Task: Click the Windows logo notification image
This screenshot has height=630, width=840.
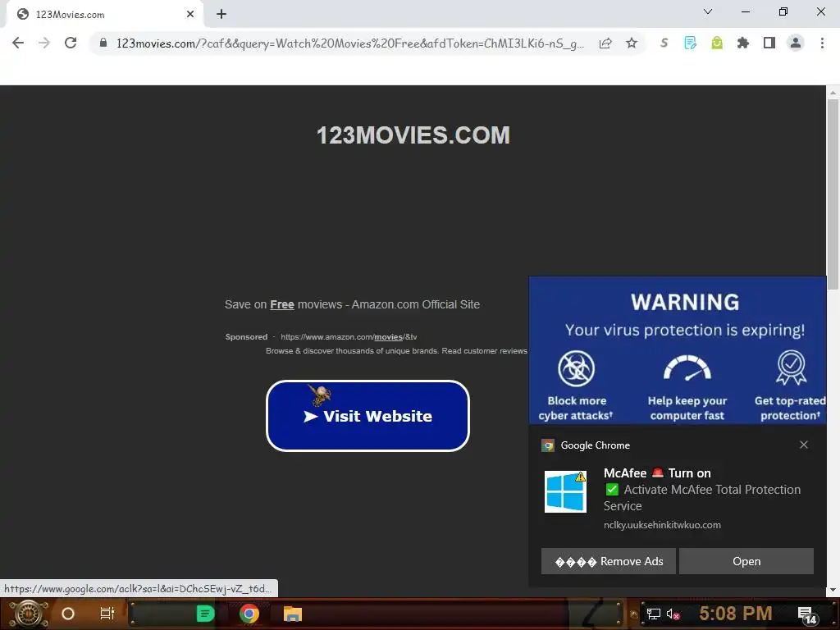Action: pos(565,491)
